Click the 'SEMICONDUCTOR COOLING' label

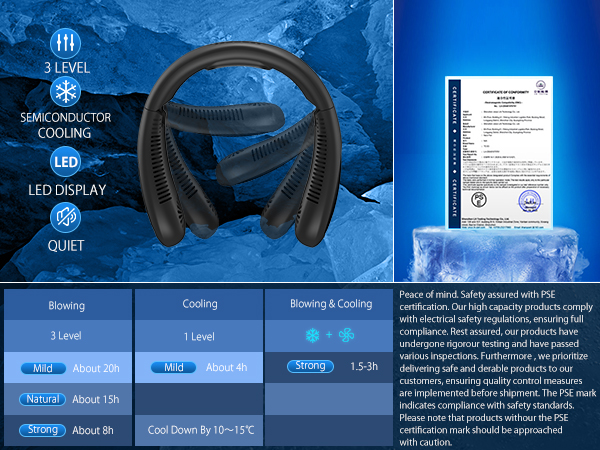(x=65, y=125)
